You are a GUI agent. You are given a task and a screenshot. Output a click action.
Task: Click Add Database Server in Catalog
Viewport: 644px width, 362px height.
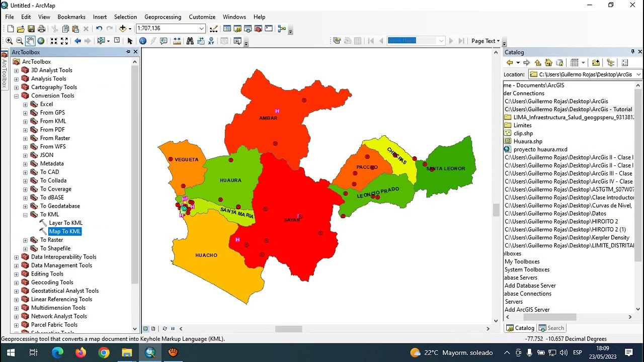click(x=530, y=286)
